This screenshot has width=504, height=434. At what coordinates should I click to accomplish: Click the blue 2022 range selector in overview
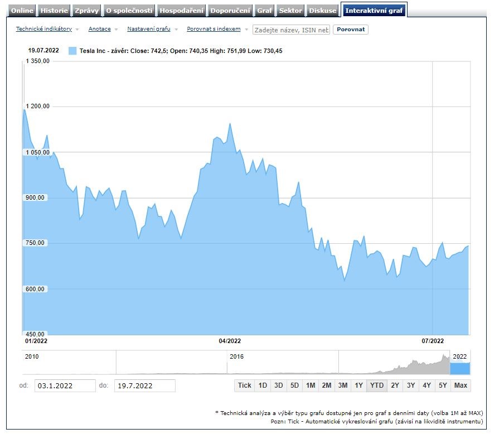coord(460,368)
